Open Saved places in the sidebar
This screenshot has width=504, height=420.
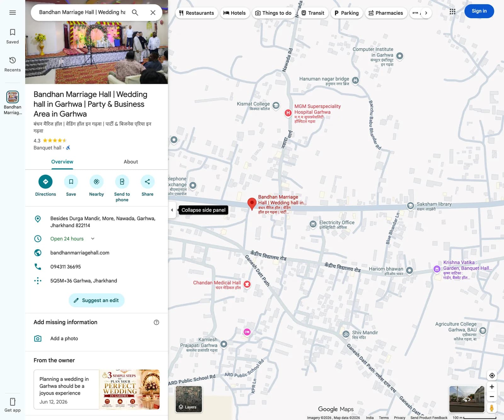pos(13,36)
